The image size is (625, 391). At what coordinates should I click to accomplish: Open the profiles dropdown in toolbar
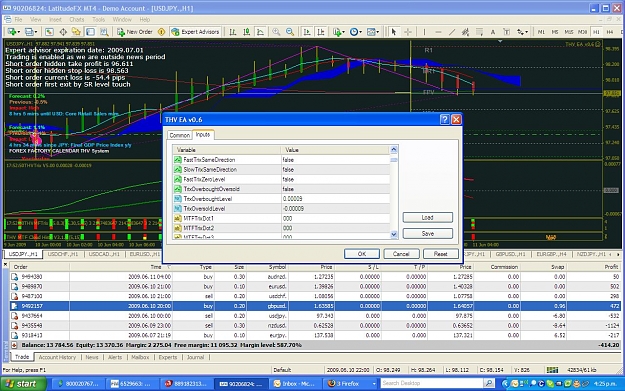[x=31, y=32]
